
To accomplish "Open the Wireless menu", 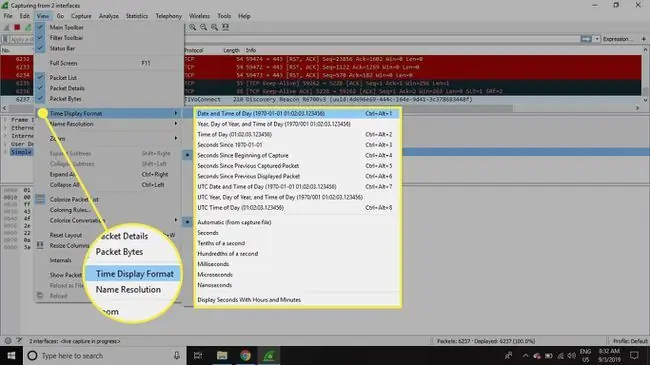I will click(x=199, y=16).
